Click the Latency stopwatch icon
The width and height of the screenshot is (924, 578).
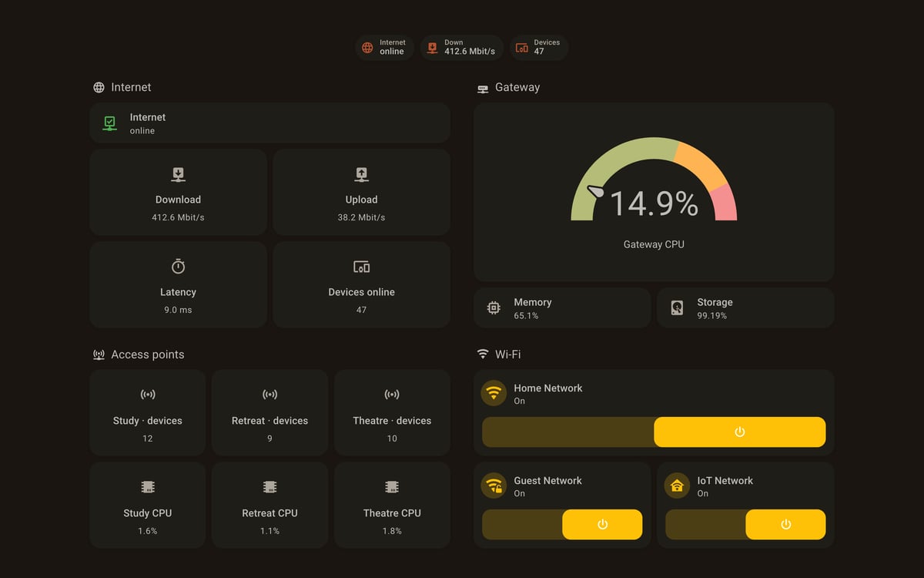[178, 267]
